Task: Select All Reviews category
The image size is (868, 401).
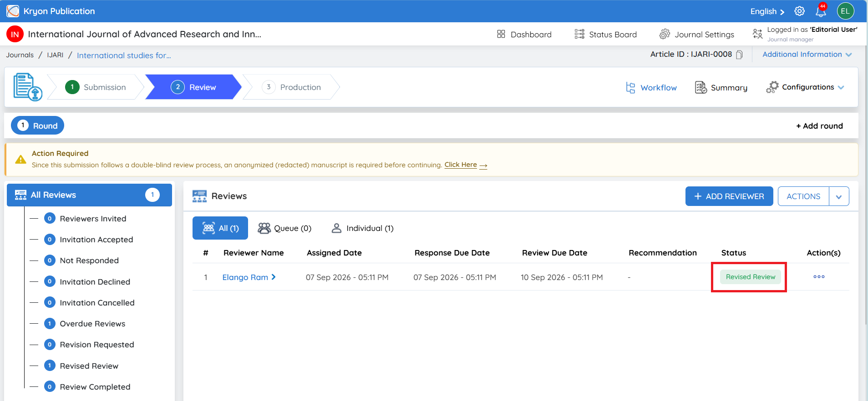Action: [x=89, y=195]
